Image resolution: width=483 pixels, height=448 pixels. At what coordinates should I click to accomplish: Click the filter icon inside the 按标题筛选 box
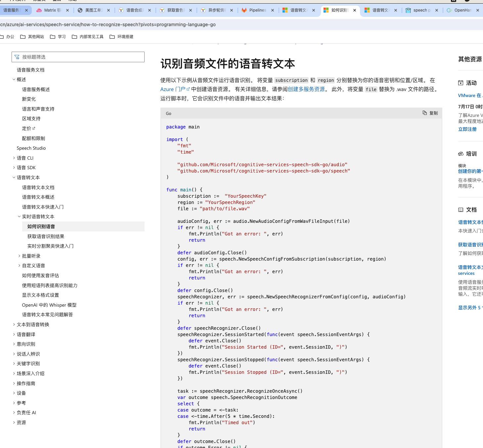point(17,57)
